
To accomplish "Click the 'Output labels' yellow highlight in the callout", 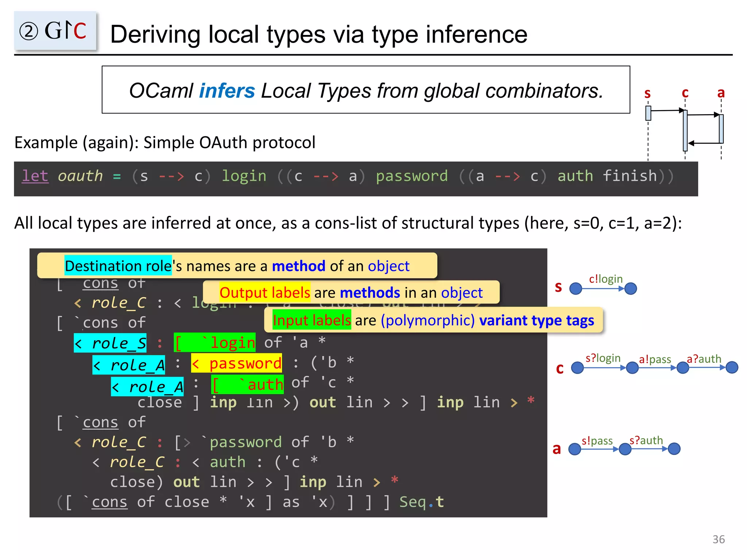I will (265, 292).
